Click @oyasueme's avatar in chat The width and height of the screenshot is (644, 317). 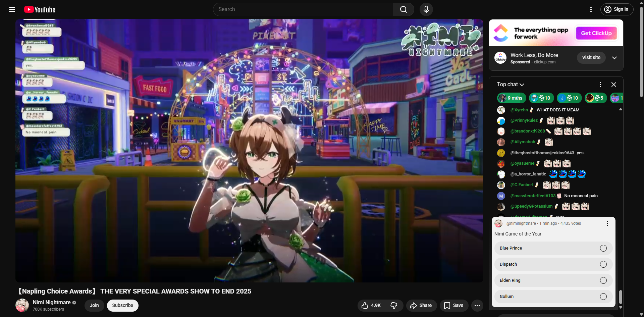tap(501, 164)
